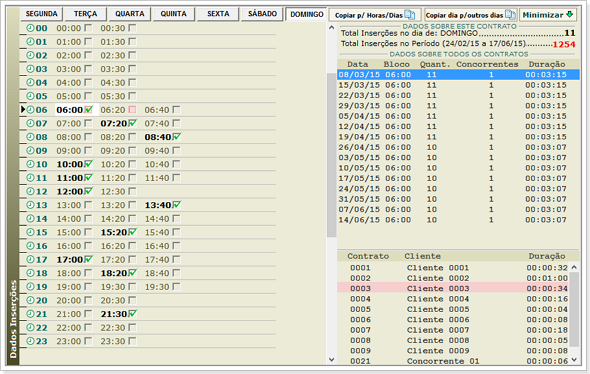This screenshot has height=374, width=590.
Task: Click the clock icon for hour 20
Action: coord(30,300)
